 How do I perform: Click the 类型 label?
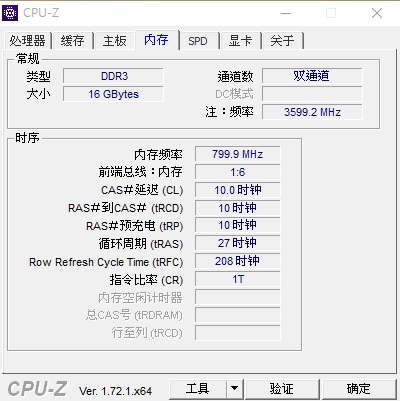(x=38, y=77)
